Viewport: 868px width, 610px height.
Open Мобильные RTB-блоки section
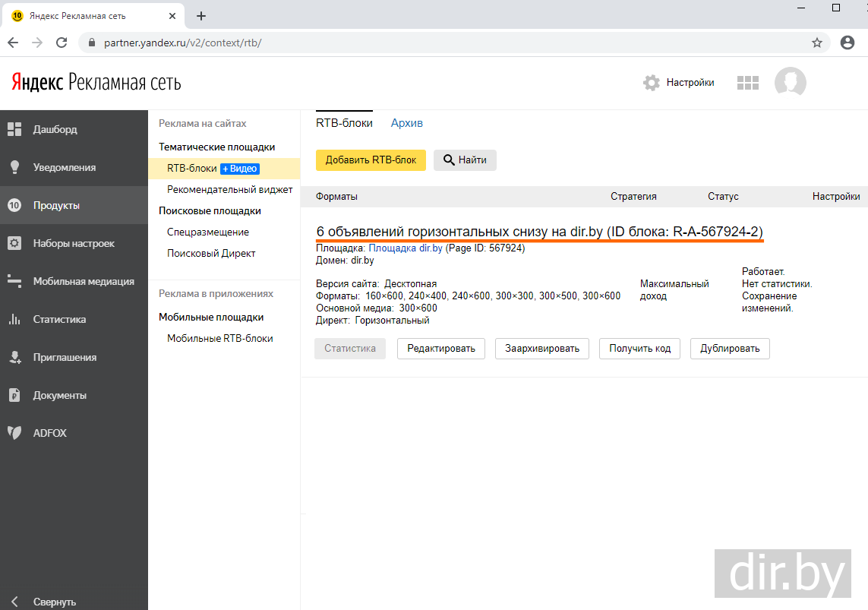(x=219, y=339)
